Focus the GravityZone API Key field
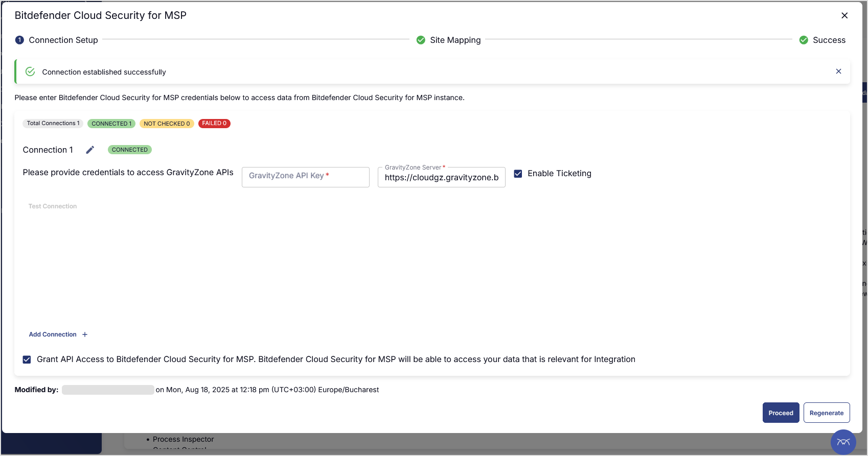Image resolution: width=868 pixels, height=456 pixels. point(306,177)
